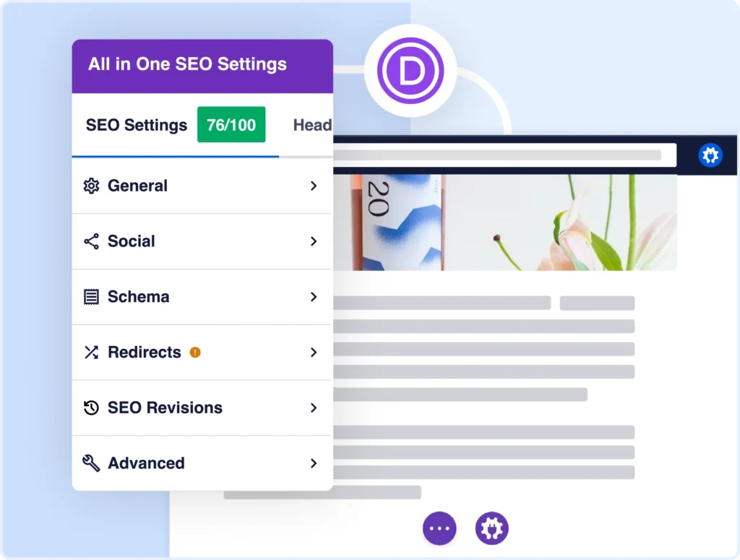Viewport: 740px width, 560px height.
Task: Click the Advanced wrench icon
Action: (91, 463)
